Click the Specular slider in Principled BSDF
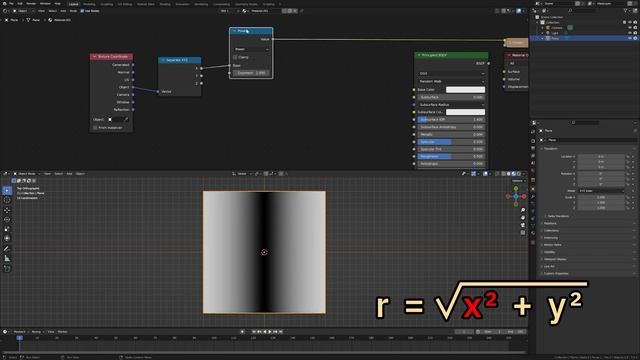640x360 pixels. (451, 142)
